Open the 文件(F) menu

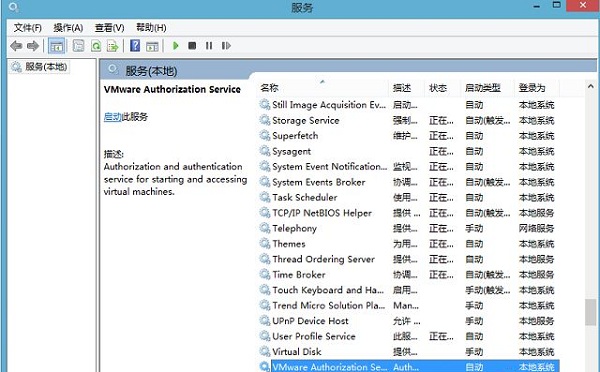(x=28, y=28)
